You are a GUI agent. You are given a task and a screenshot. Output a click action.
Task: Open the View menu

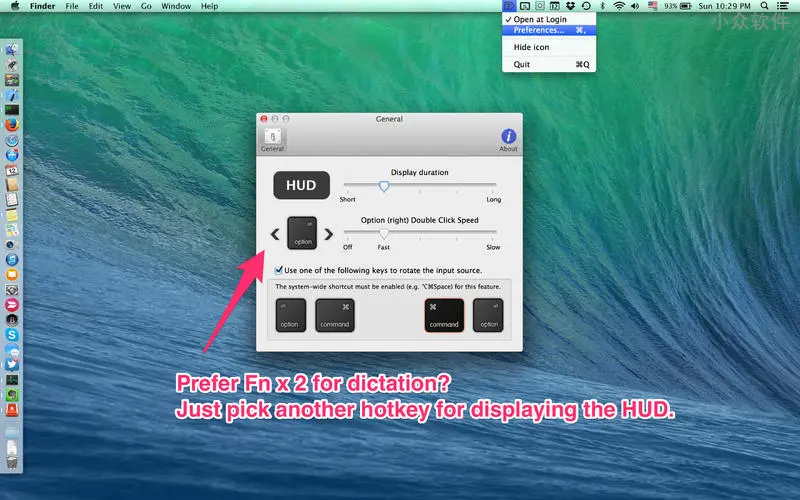coord(122,6)
